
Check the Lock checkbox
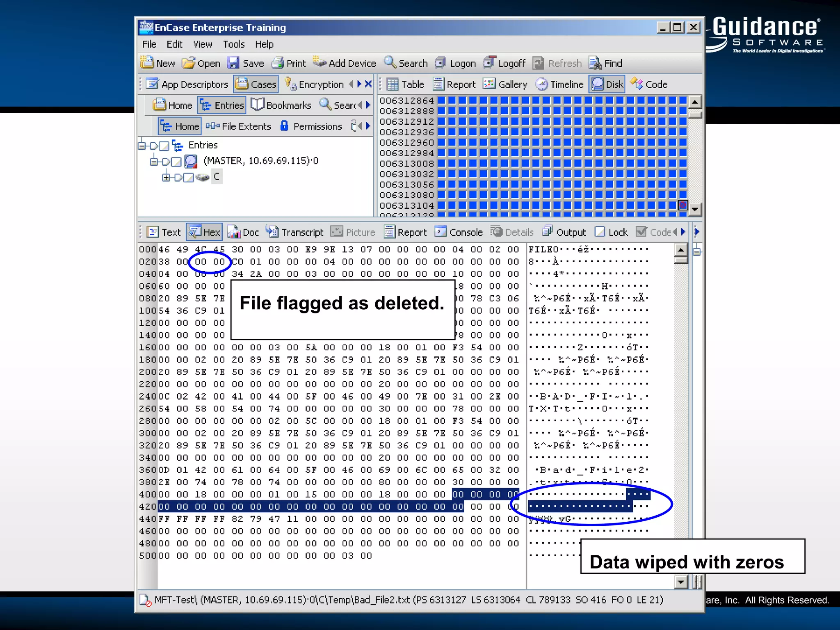pos(600,232)
